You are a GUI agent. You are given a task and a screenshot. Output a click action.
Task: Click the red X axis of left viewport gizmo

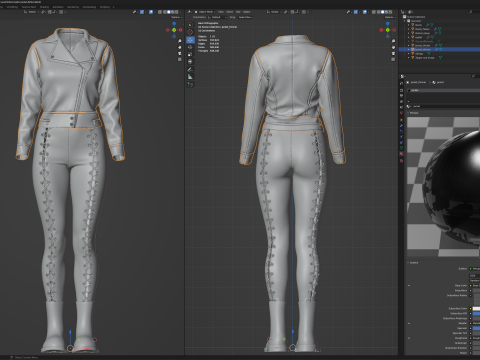click(x=180, y=30)
